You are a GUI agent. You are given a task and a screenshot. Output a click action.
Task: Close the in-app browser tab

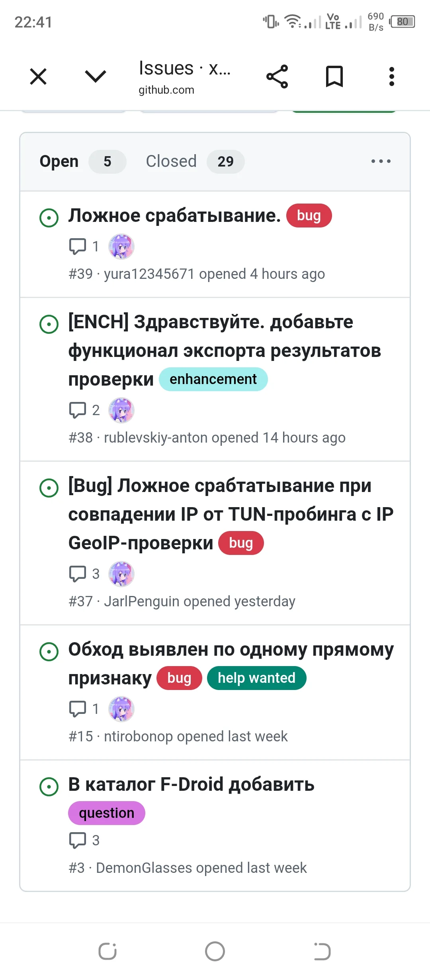[x=38, y=76]
